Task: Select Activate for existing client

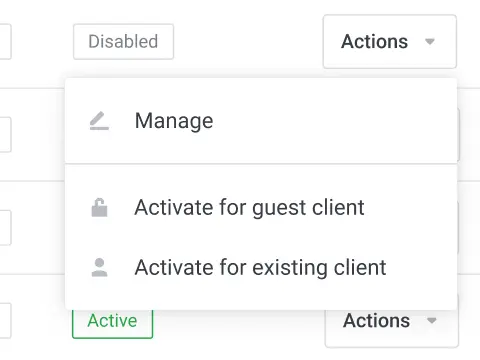Action: click(261, 267)
